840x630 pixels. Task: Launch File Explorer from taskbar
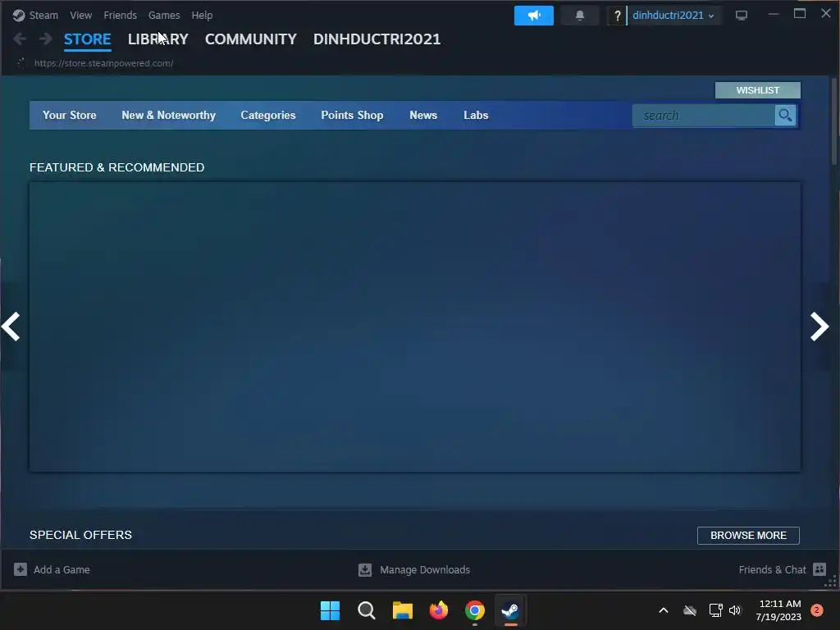pyautogui.click(x=402, y=610)
